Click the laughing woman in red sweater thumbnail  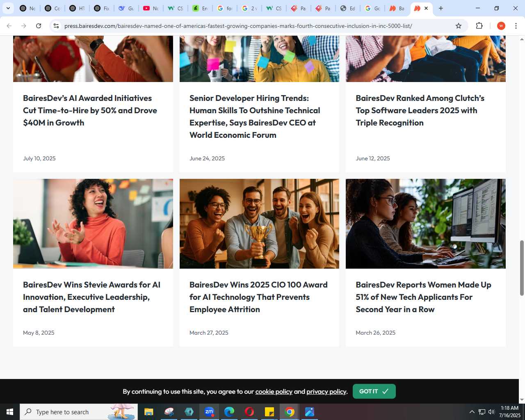point(93,224)
